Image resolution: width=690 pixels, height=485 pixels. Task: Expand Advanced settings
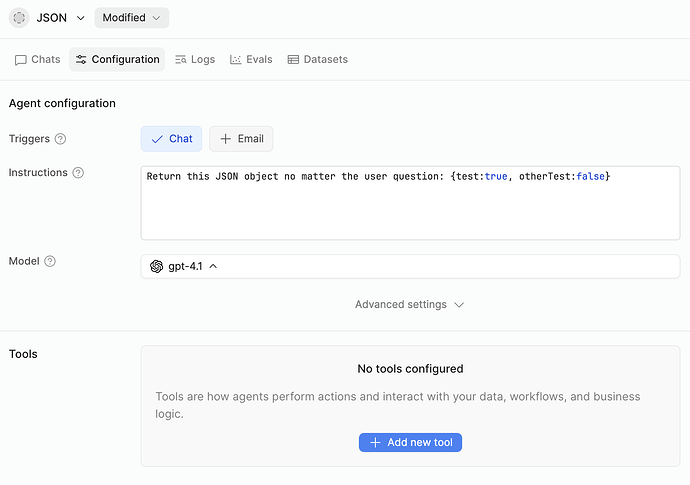[x=409, y=305]
